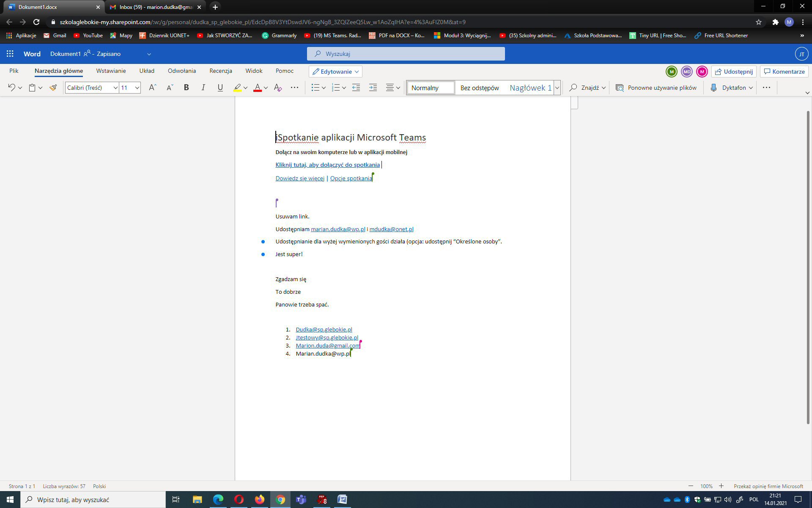Open the Wstawianie ribbon tab
The image size is (812, 508).
point(111,71)
